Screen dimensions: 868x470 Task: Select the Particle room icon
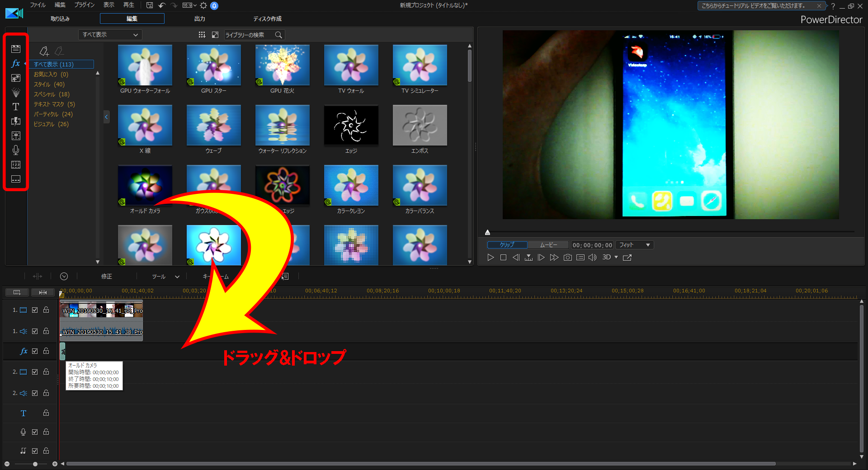click(15, 93)
